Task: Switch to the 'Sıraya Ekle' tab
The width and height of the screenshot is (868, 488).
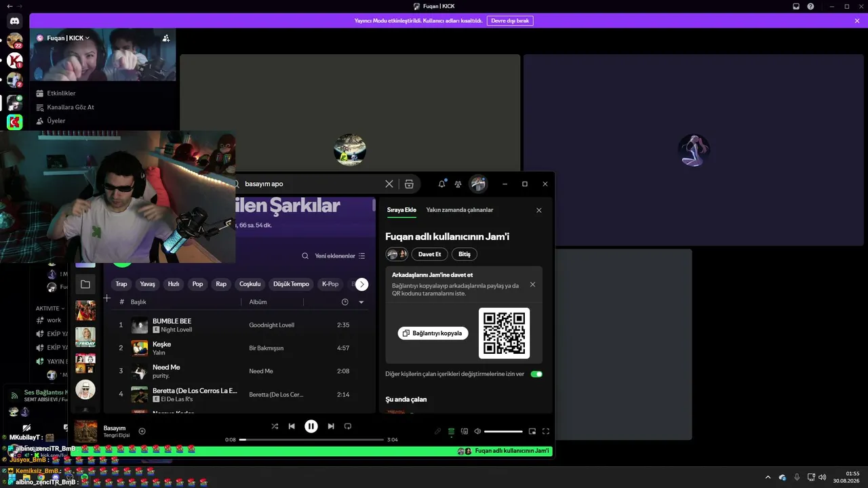Action: 401,210
